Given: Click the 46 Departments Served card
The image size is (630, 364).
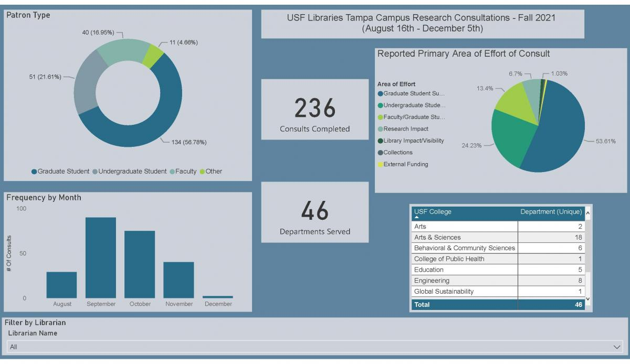Looking at the screenshot, I should 315,212.
